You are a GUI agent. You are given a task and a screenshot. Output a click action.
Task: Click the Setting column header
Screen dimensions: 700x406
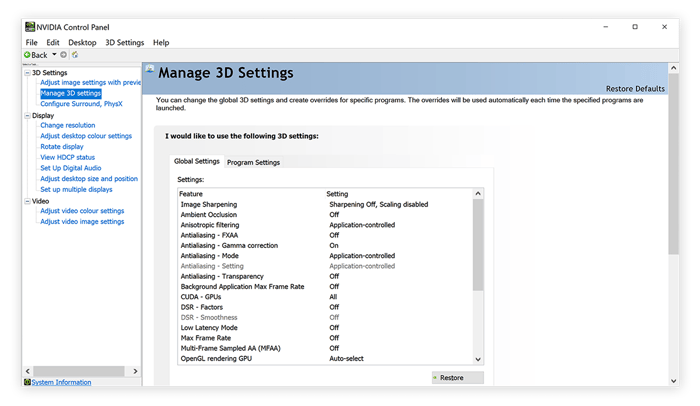coord(337,194)
